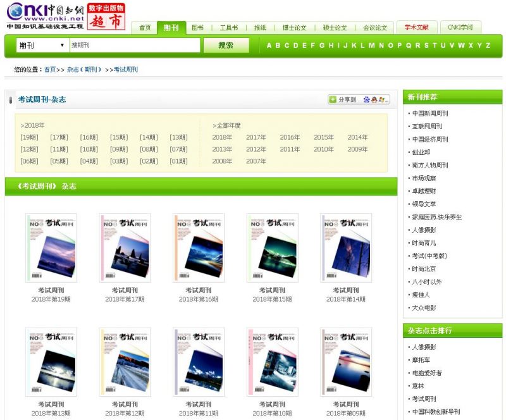This screenshot has height=420, width=506.
Task: Click the MSN share icon
Action: click(383, 99)
